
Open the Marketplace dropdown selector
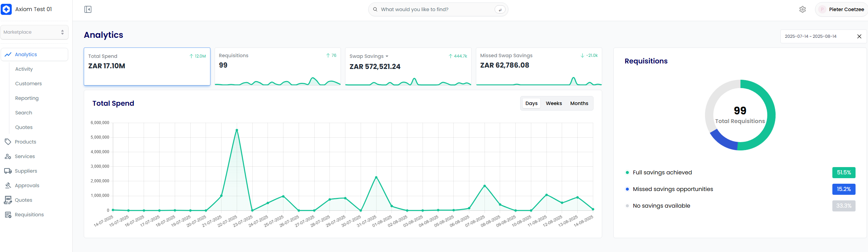click(x=34, y=32)
